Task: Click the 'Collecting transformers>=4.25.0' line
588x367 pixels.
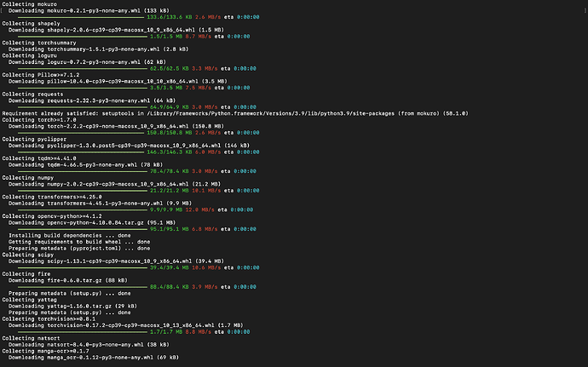Action: 52,197
